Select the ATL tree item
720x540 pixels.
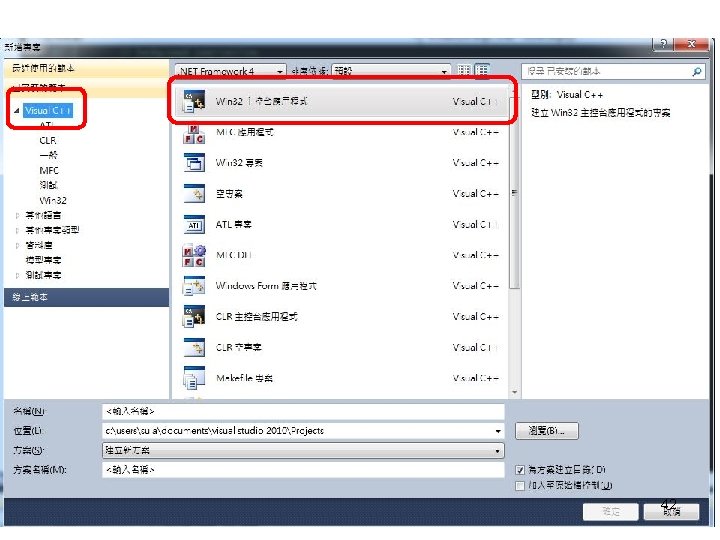point(46,125)
